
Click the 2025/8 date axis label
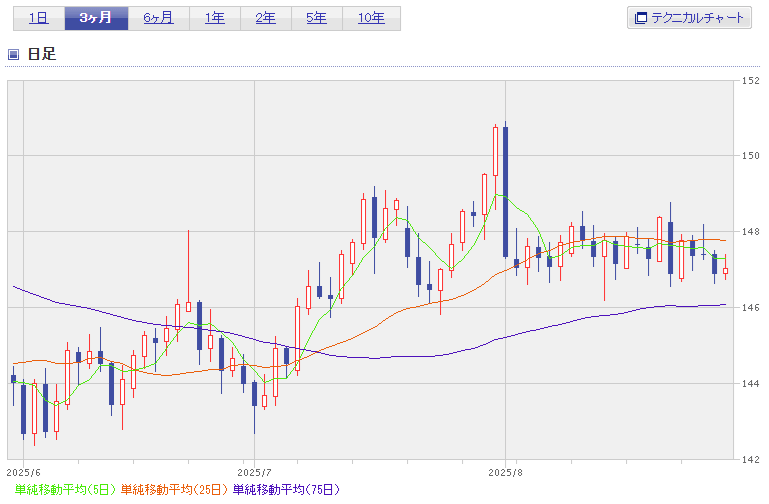506,473
